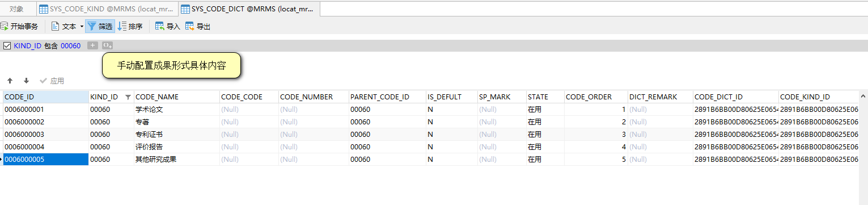The width and height of the screenshot is (868, 205).
Task: Click the CODE_NAME column header
Action: [176, 97]
